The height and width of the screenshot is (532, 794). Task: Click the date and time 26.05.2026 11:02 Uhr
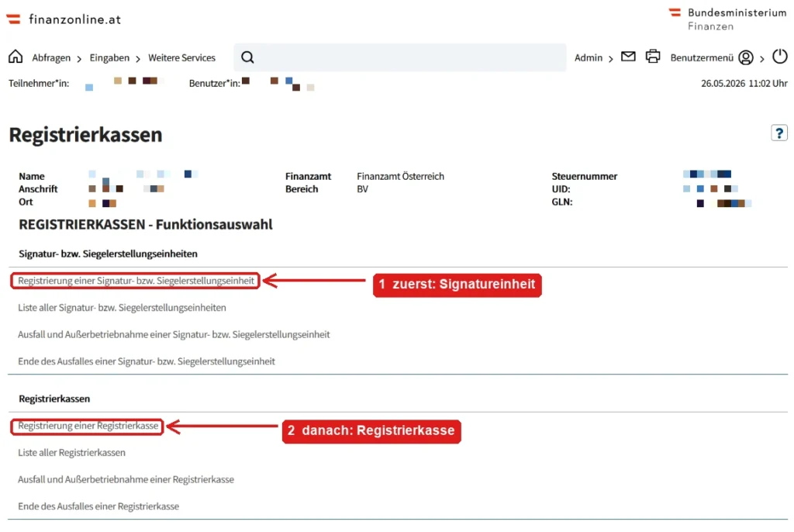pos(744,83)
